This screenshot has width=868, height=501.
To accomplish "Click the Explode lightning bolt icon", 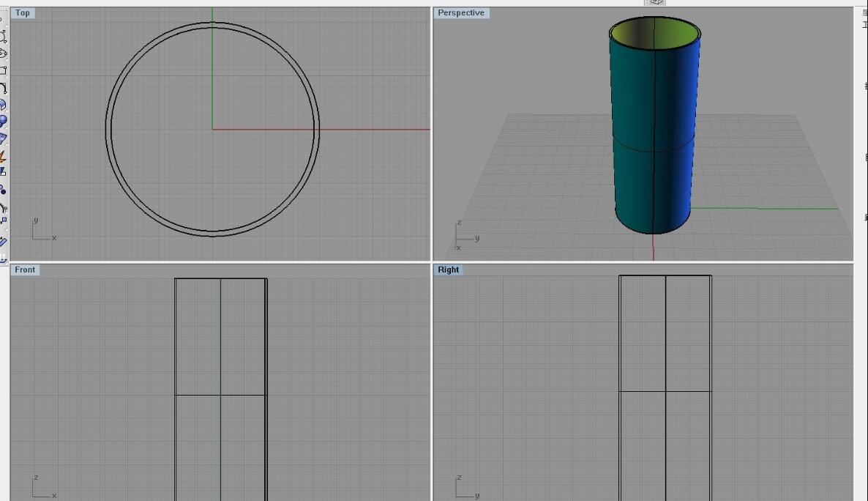I will coord(3,157).
